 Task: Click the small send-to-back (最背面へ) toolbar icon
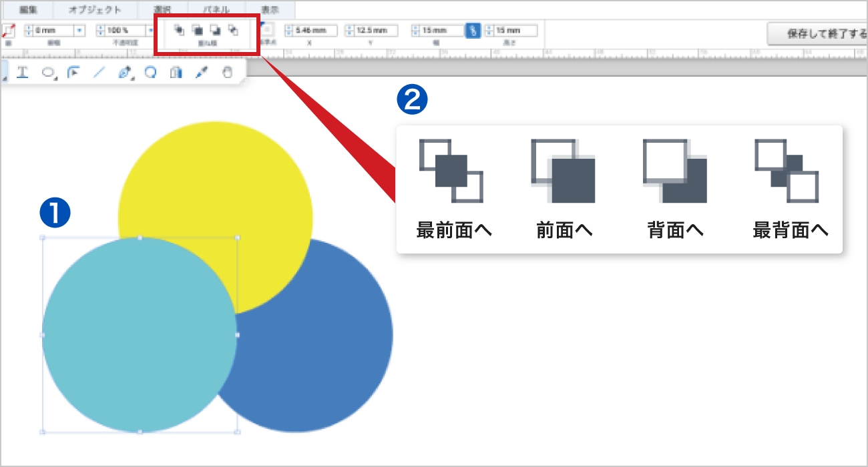(233, 30)
